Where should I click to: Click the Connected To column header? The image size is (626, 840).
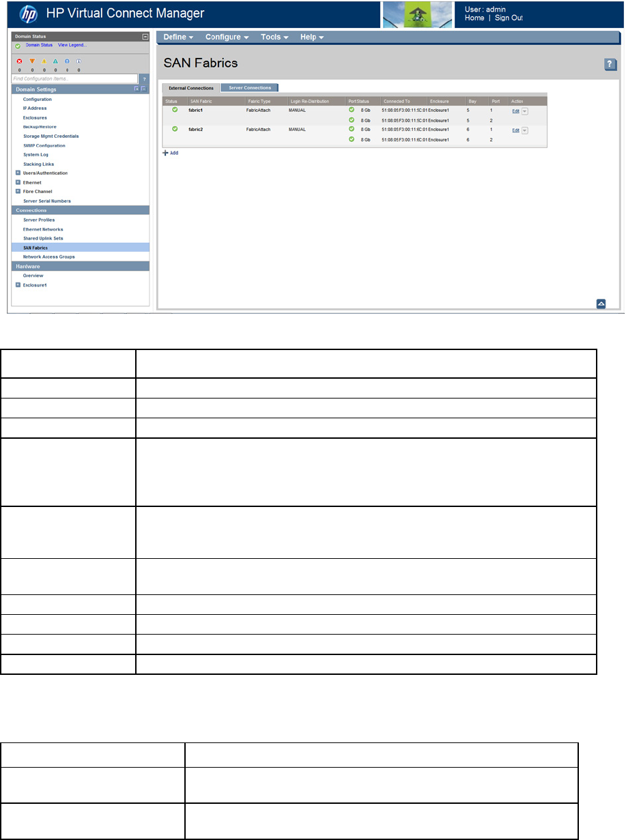(396, 101)
